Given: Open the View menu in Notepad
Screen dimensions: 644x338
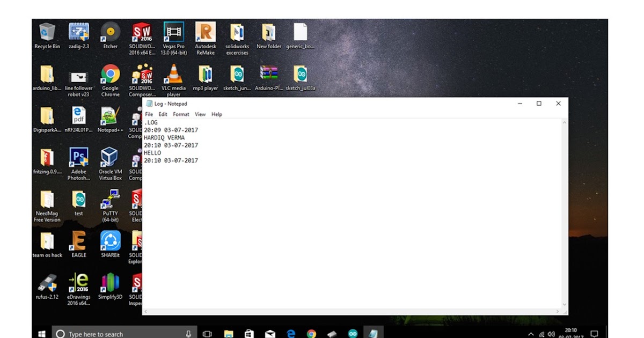Looking at the screenshot, I should coord(200,114).
